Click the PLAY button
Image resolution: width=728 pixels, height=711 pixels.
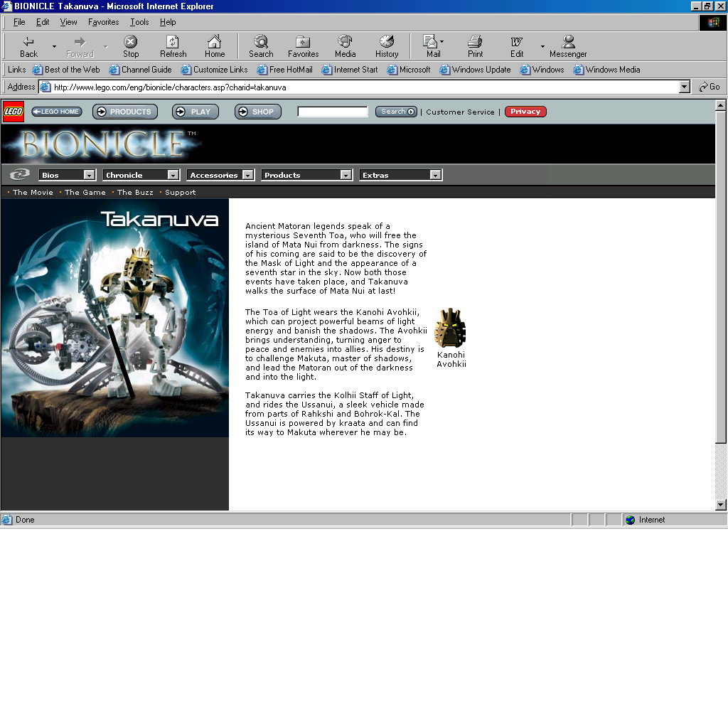click(195, 112)
